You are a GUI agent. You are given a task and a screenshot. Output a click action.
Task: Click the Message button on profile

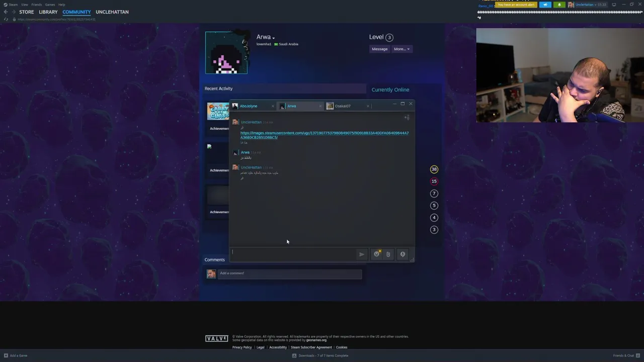click(x=380, y=49)
